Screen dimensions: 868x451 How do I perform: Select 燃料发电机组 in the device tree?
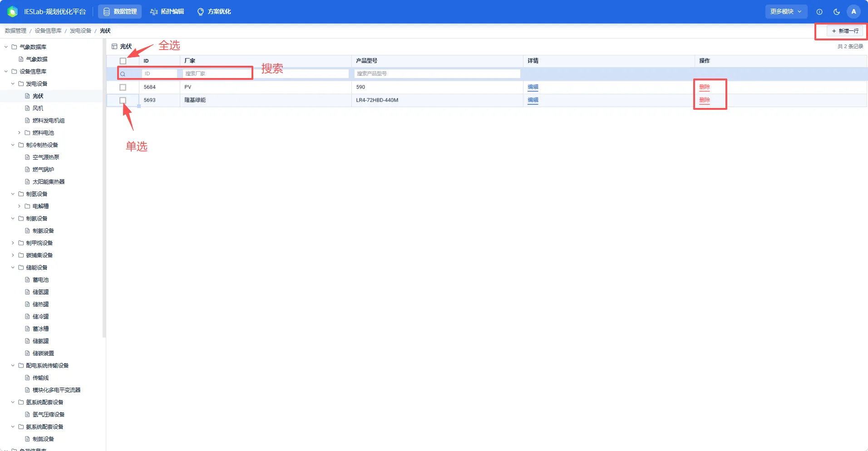click(49, 120)
